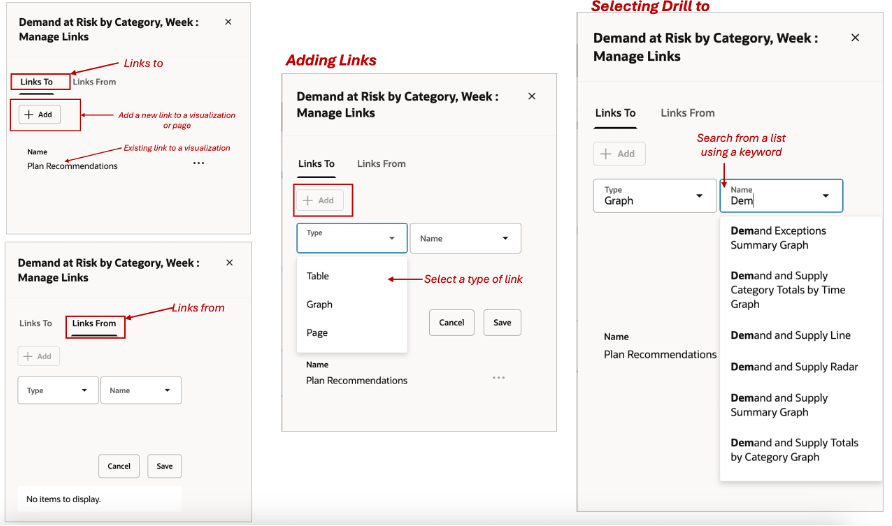The height and width of the screenshot is (526, 892).
Task: Click Save in bottom-left dialog
Action: (164, 466)
